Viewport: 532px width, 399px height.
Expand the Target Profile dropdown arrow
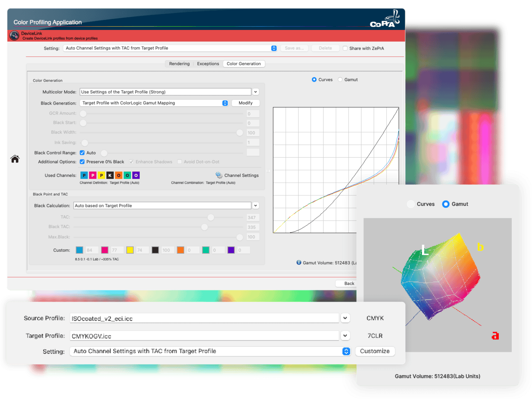(x=345, y=335)
